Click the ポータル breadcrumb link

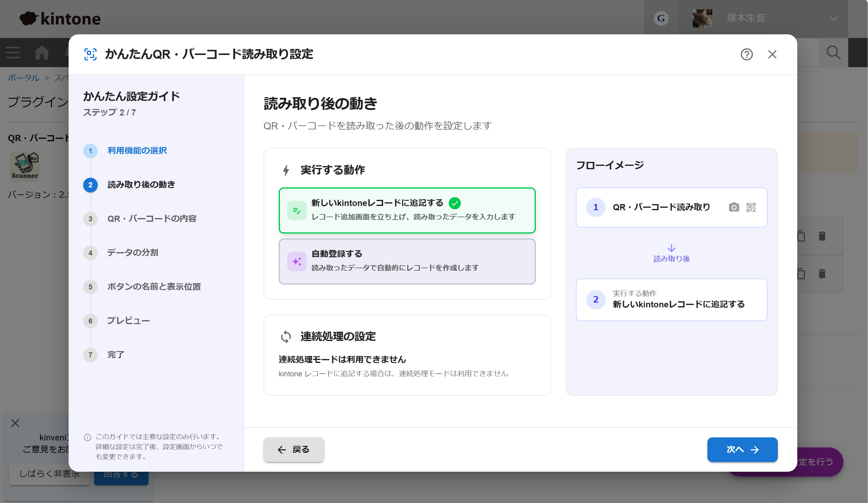[x=23, y=78]
